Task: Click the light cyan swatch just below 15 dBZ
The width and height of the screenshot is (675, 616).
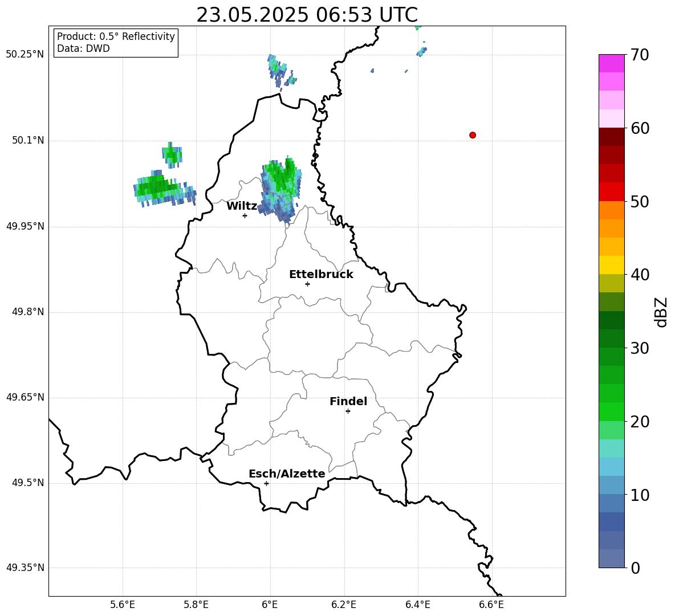Action: [x=611, y=467]
